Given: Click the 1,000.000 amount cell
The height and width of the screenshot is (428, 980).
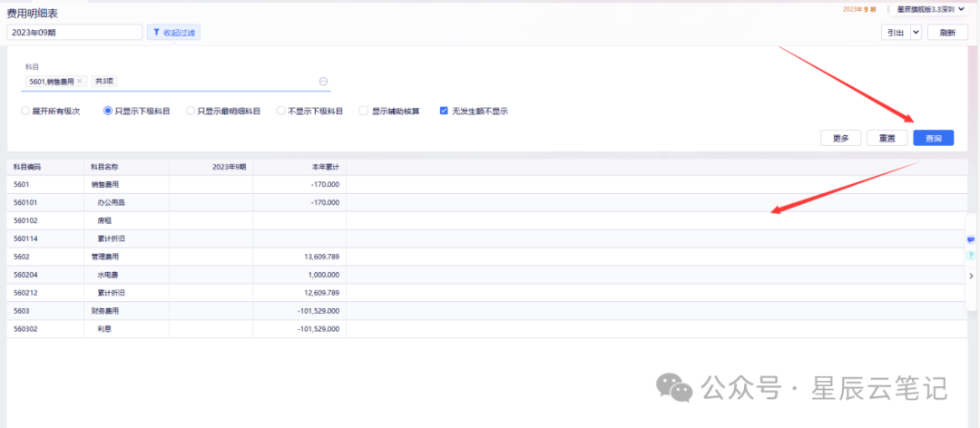Looking at the screenshot, I should point(299,274).
